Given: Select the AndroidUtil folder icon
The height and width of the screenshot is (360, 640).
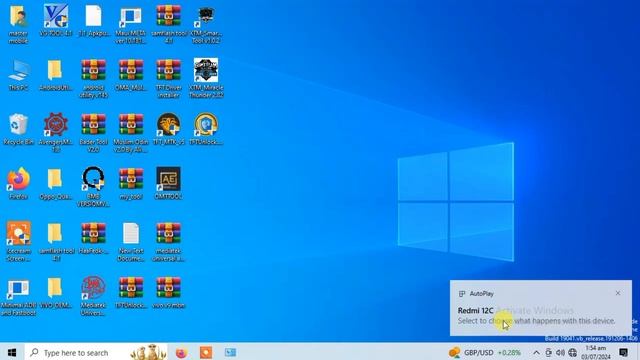Looking at the screenshot, I should [55, 71].
